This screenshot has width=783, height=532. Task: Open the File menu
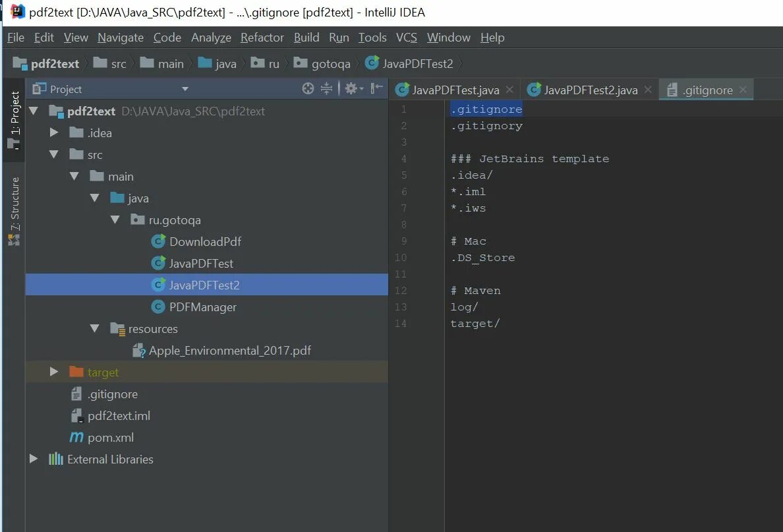(x=15, y=38)
